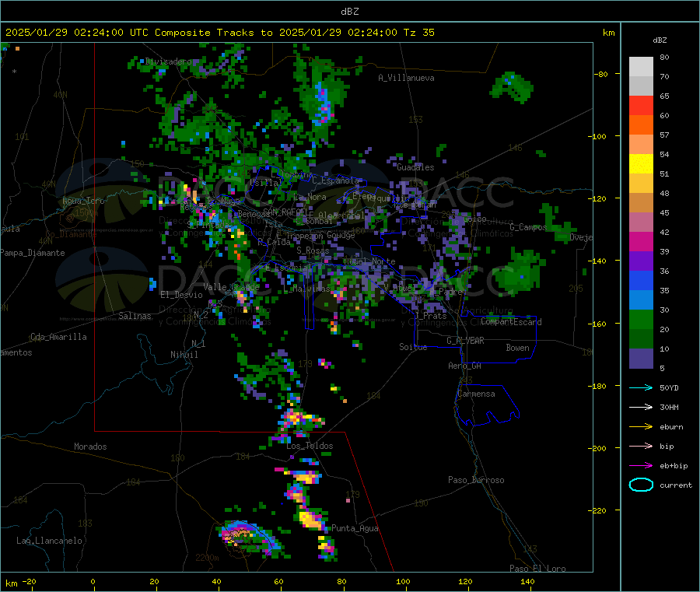700x592 pixels.
Task: Click the 'A_Villanueva' place label
Action: 406,78
